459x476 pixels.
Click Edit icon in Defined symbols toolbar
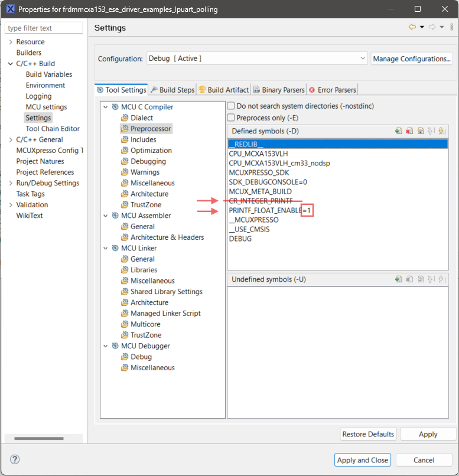point(421,131)
